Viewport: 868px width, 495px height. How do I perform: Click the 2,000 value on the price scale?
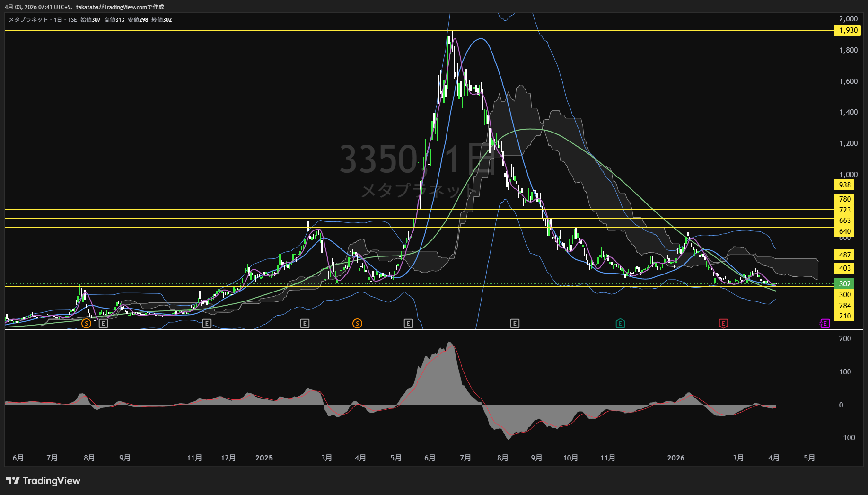pyautogui.click(x=848, y=19)
